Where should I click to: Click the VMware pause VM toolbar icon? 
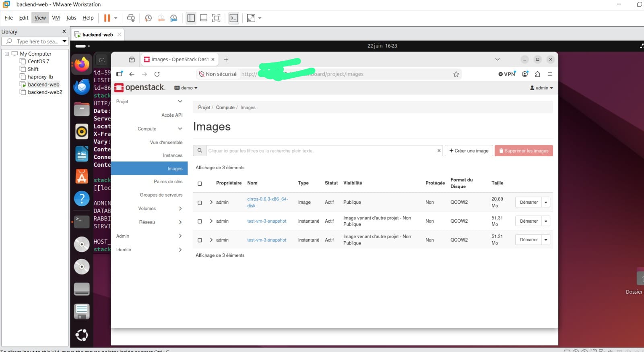(107, 18)
